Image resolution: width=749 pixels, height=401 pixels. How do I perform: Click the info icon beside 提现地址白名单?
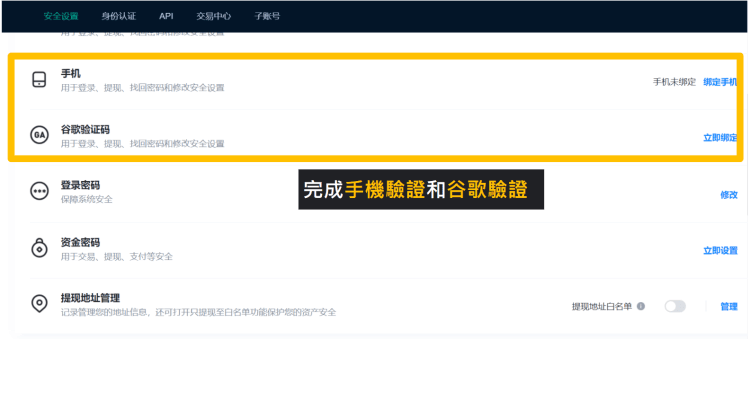coord(641,306)
